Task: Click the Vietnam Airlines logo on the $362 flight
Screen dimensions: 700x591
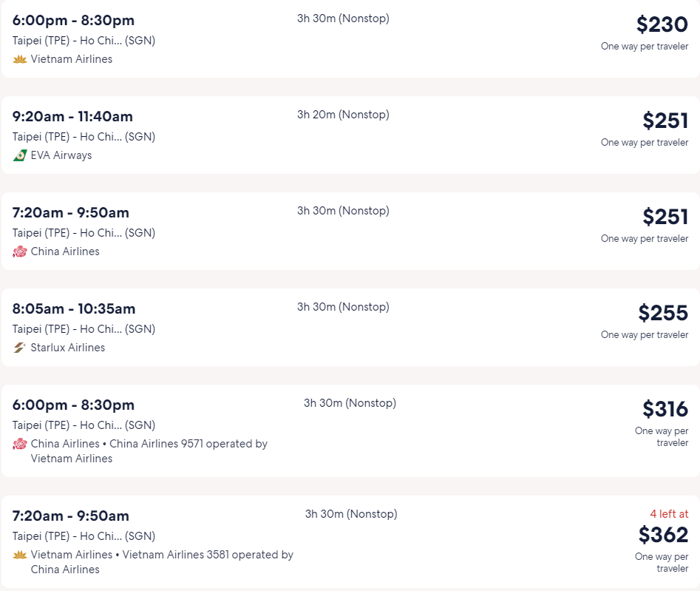Action: (20, 555)
